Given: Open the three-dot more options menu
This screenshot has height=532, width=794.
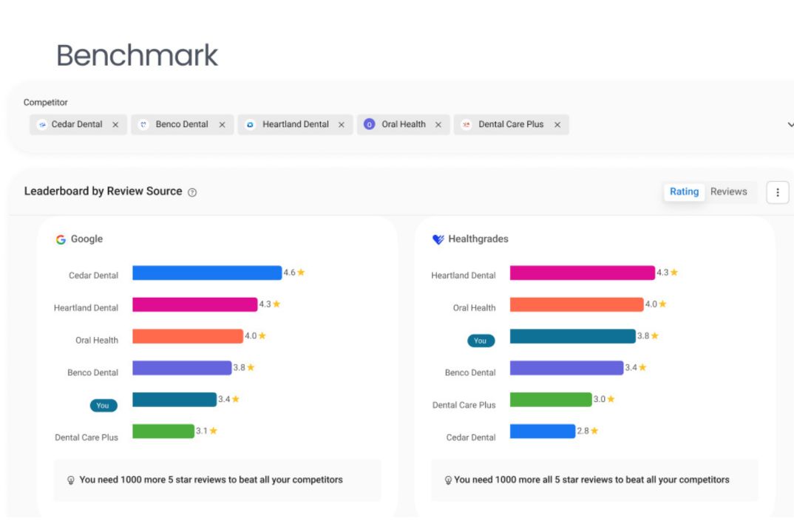Looking at the screenshot, I should coord(777,192).
